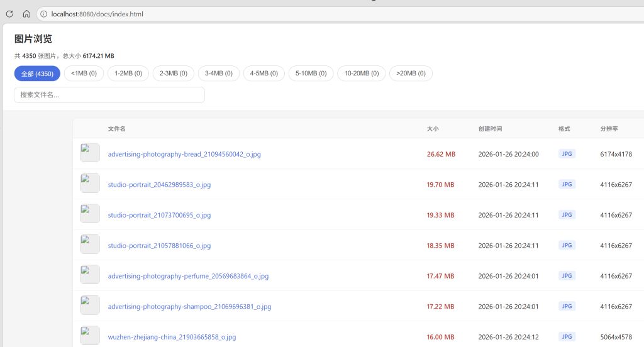Click the 6174x4178 resolution value
The width and height of the screenshot is (644, 347).
tap(616, 154)
